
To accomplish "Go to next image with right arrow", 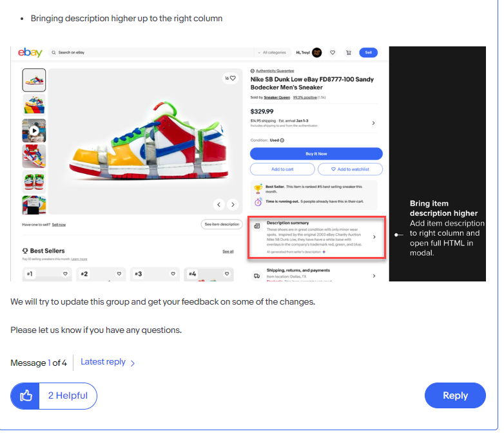I will coord(232,205).
